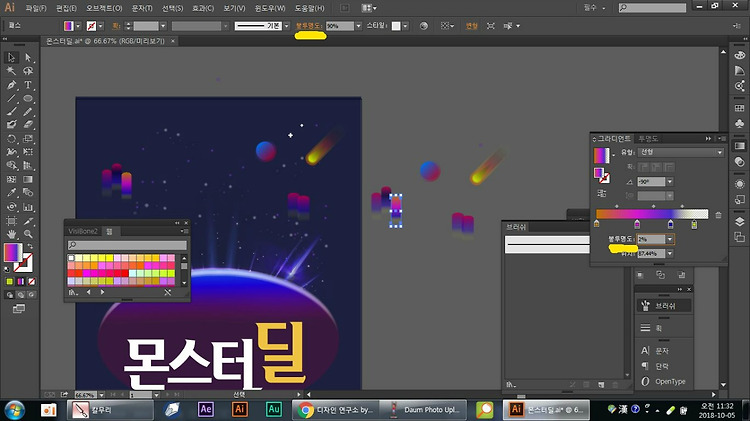The height and width of the screenshot is (421, 750).
Task: Open Adobe After Effects from taskbar
Action: [206, 410]
